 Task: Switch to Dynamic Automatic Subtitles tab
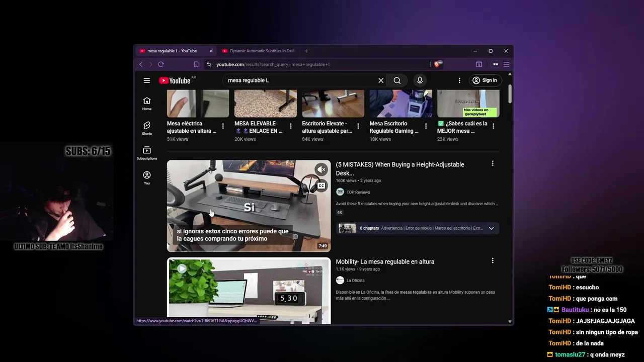[259, 51]
